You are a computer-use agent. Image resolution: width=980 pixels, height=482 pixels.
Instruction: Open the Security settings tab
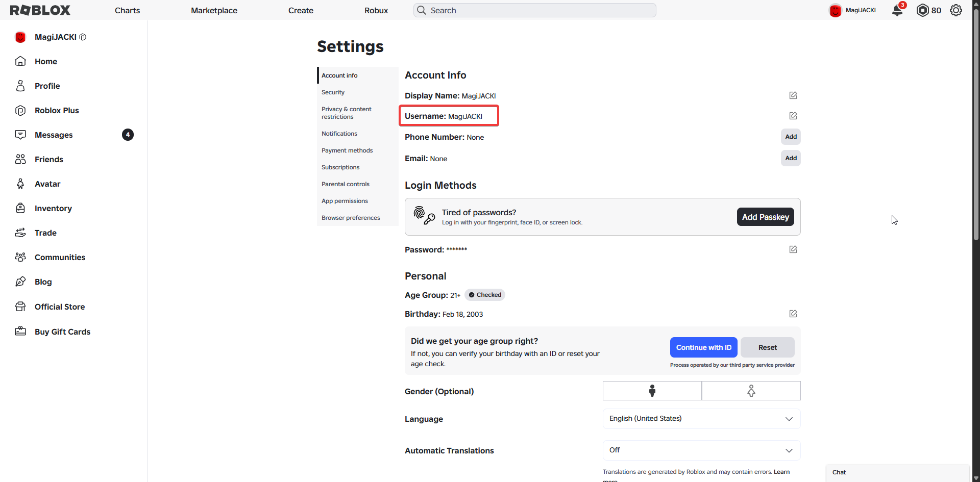358,92
